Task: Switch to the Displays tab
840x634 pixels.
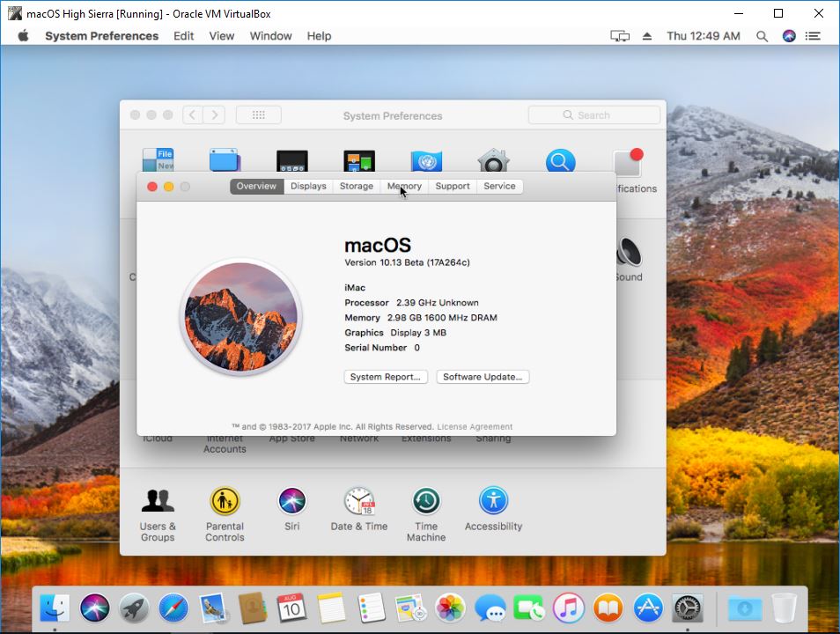Action: click(308, 186)
